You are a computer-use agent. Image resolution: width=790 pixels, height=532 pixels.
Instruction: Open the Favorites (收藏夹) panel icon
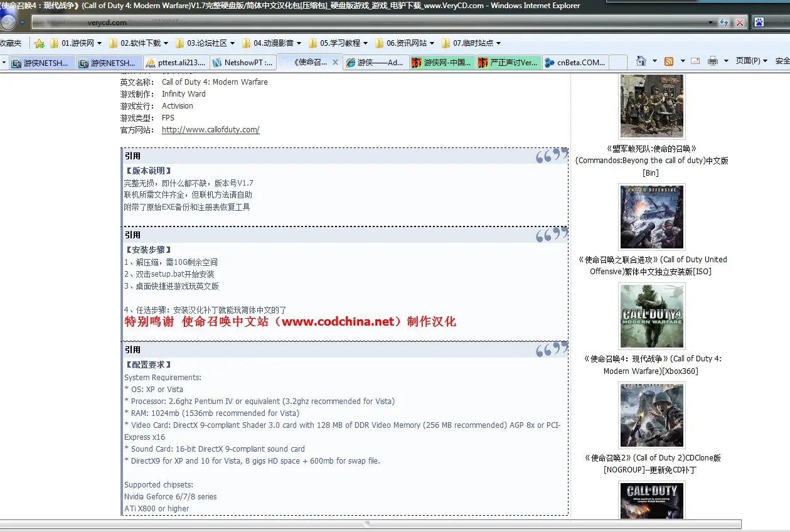(x=9, y=43)
